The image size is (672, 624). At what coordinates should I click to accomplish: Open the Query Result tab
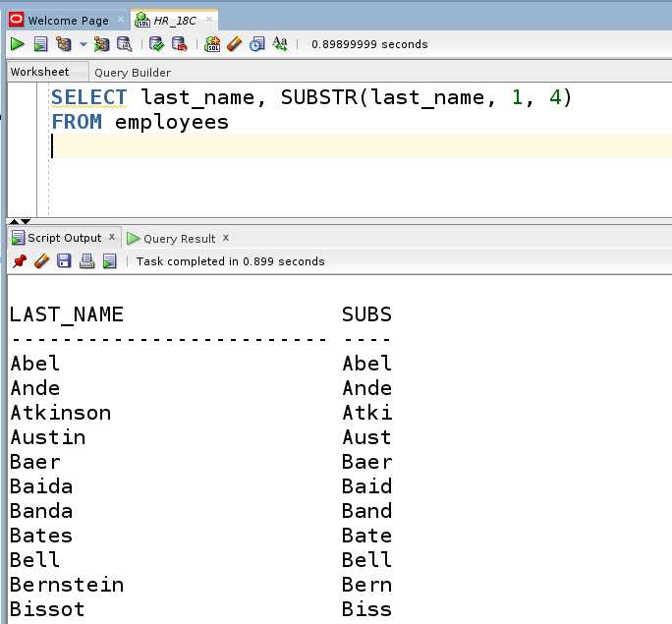click(x=179, y=238)
